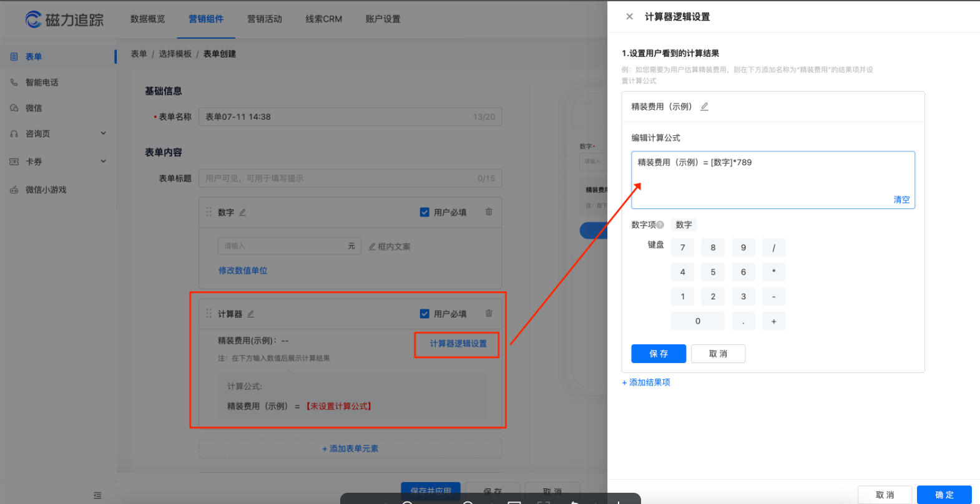Click the 确定 button at panel bottom
Screen dimensions: 980x504
pyautogui.click(x=944, y=495)
